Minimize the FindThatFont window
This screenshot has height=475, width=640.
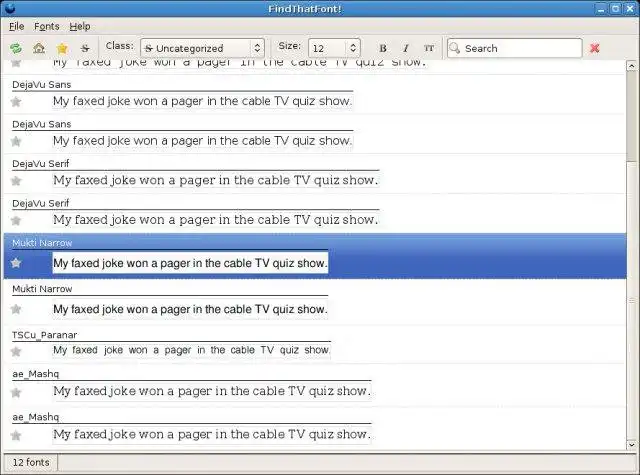click(601, 9)
